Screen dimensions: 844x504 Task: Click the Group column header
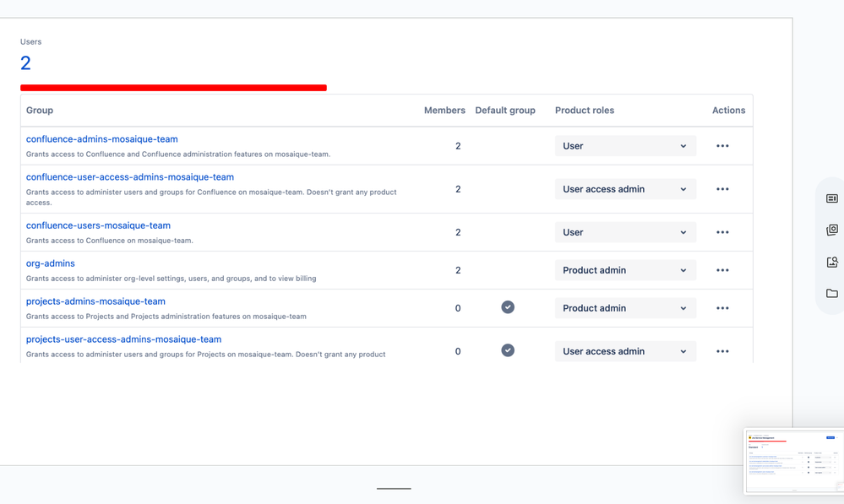coord(40,111)
